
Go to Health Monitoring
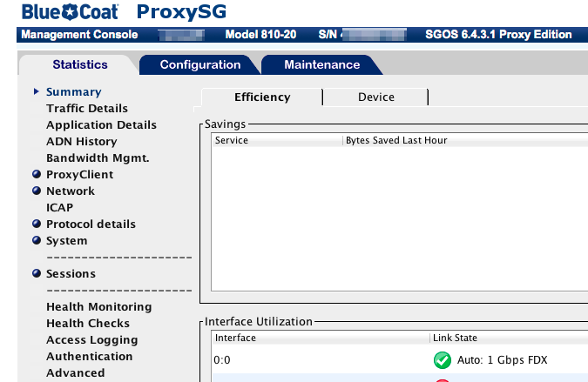(99, 306)
